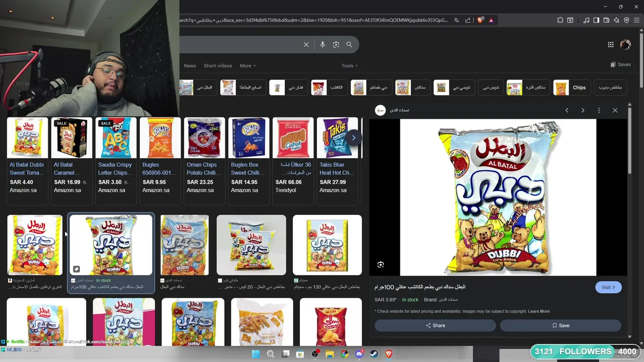Switch to the Short videos tab
644x362 pixels.
218,66
